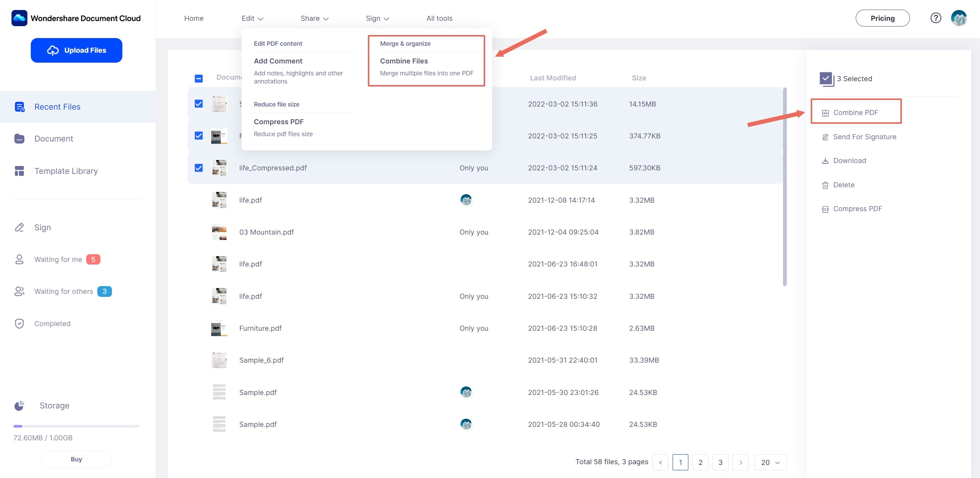Viewport: 980px width, 478px height.
Task: Click the Delete trash icon
Action: coord(825,185)
